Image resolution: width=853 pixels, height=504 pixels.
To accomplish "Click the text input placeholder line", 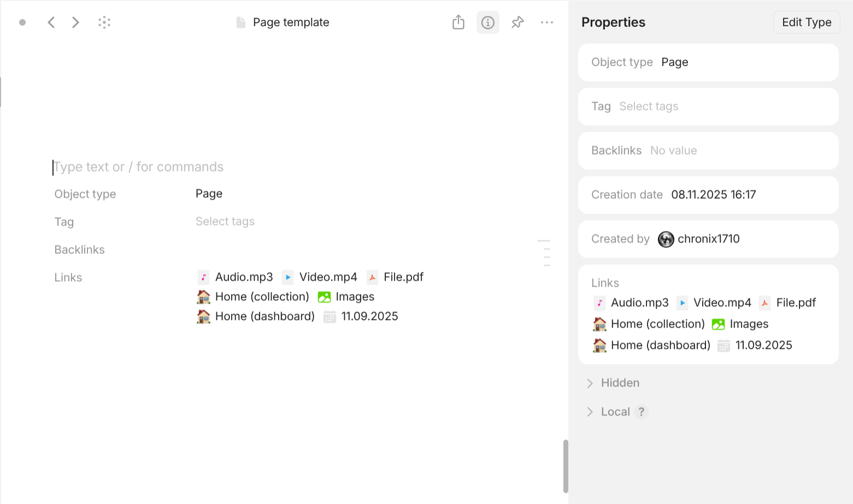I will [x=138, y=167].
